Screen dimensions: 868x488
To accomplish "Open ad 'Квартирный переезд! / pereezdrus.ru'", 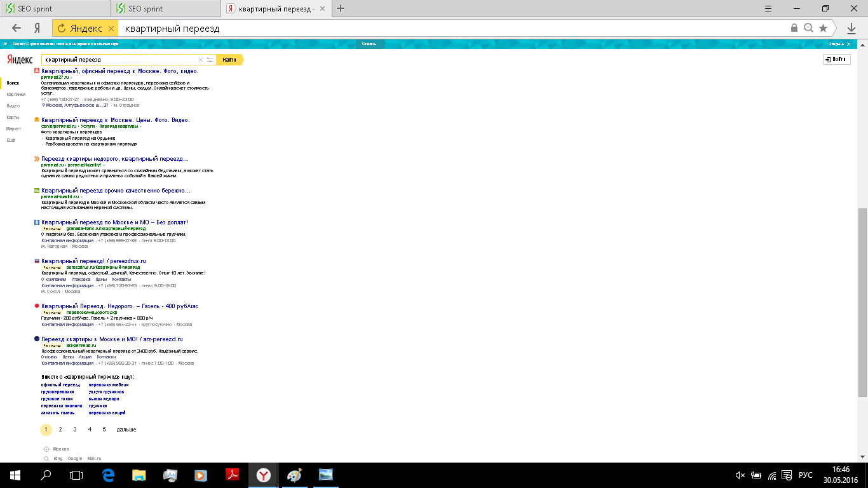I will [94, 261].
